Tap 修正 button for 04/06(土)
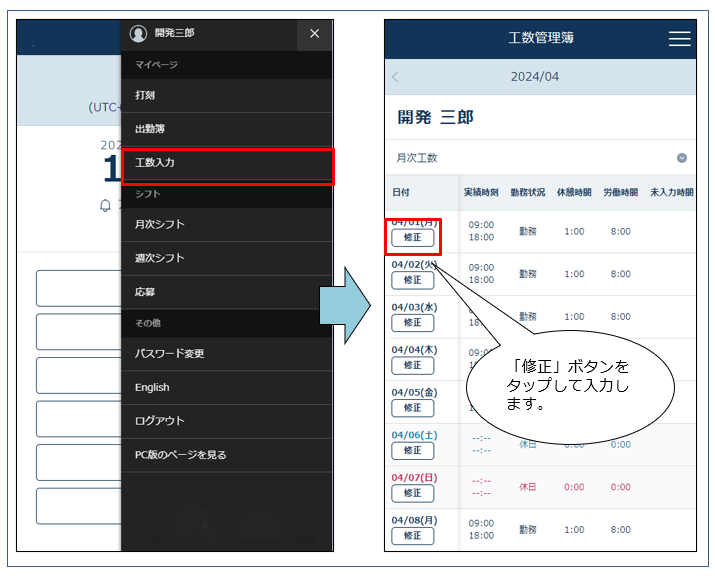The width and height of the screenshot is (715, 576). pyautogui.click(x=413, y=451)
